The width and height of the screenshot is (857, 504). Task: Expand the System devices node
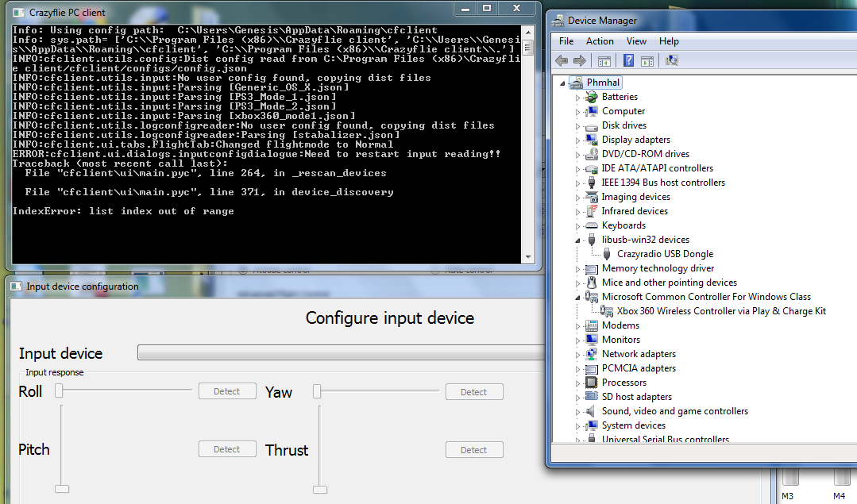(x=577, y=426)
